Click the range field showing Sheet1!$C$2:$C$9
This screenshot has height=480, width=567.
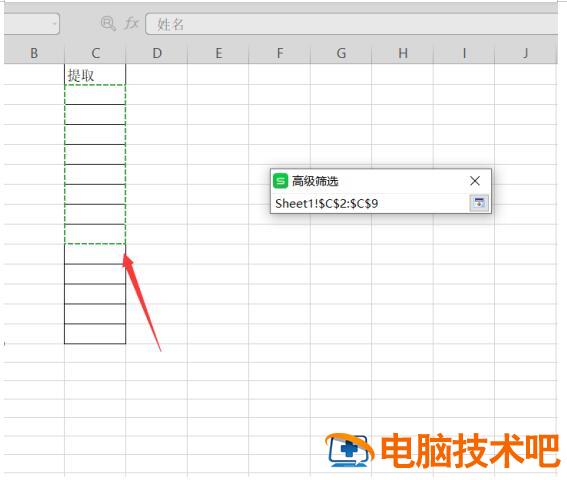pyautogui.click(x=371, y=203)
